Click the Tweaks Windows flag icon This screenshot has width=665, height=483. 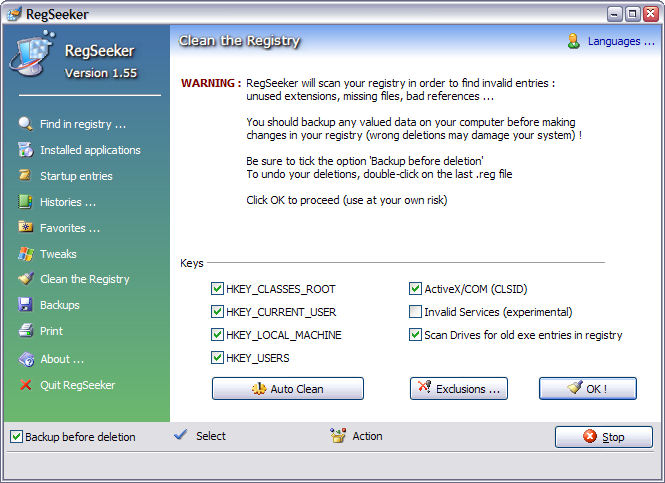(26, 254)
